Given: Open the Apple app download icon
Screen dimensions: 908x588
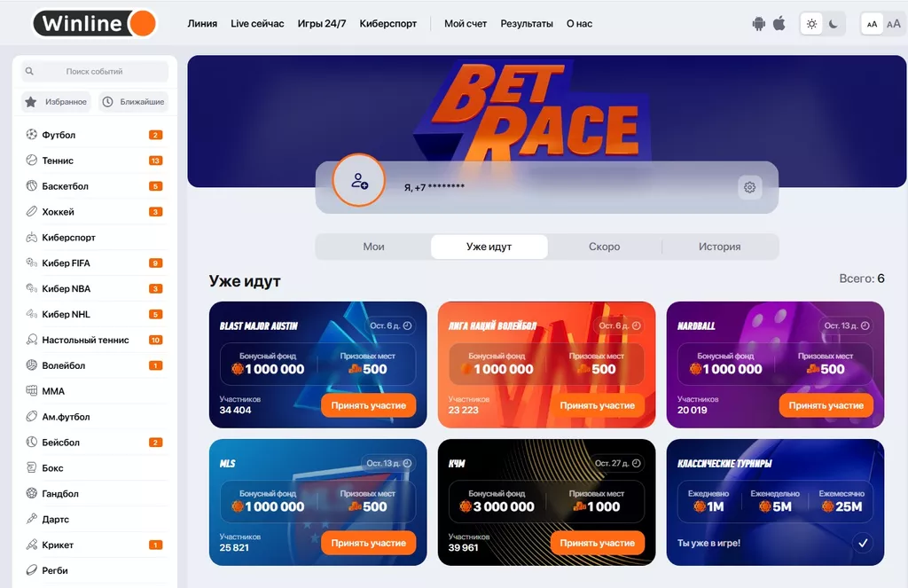Looking at the screenshot, I should pos(779,23).
